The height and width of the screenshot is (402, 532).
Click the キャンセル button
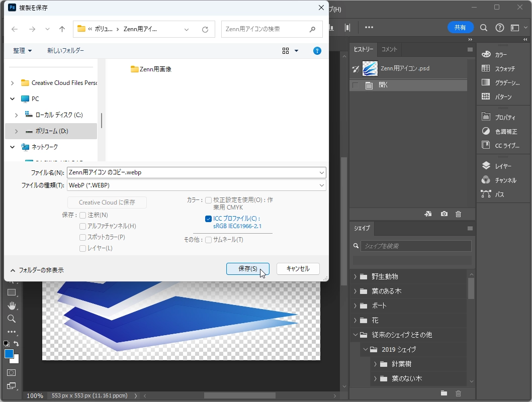pos(298,269)
